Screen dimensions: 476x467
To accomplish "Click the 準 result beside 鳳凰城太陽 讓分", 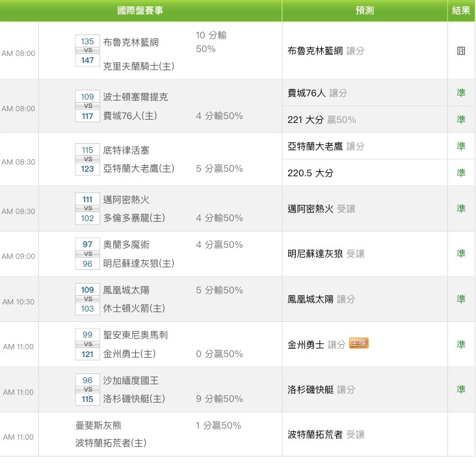I will tap(461, 299).
